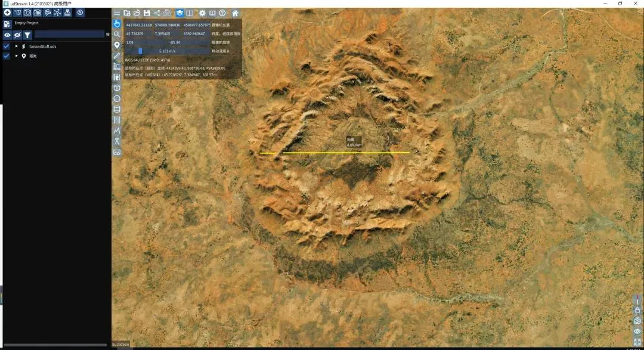The image size is (644, 350).
Task: Click the compass north indicator
Action: [637, 301]
